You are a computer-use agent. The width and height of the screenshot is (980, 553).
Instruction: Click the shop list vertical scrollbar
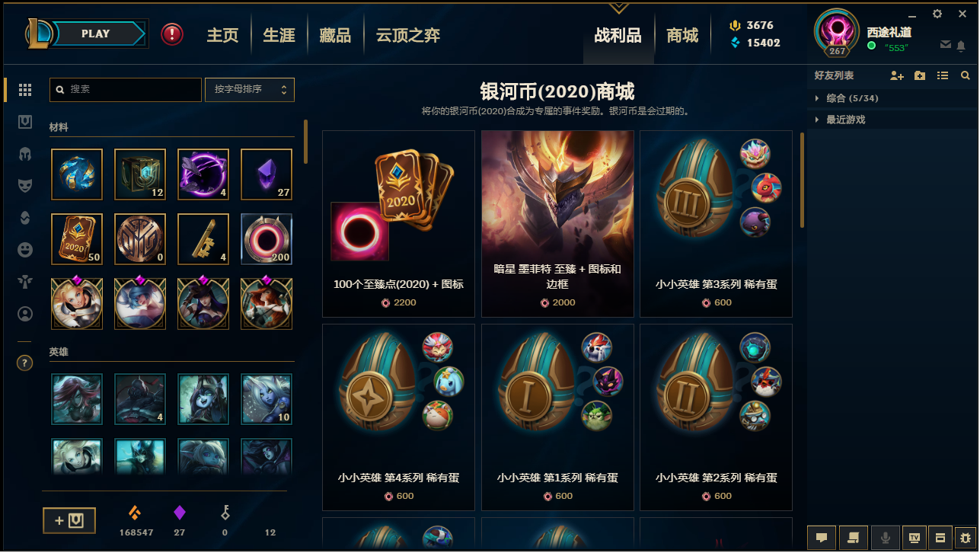802,181
